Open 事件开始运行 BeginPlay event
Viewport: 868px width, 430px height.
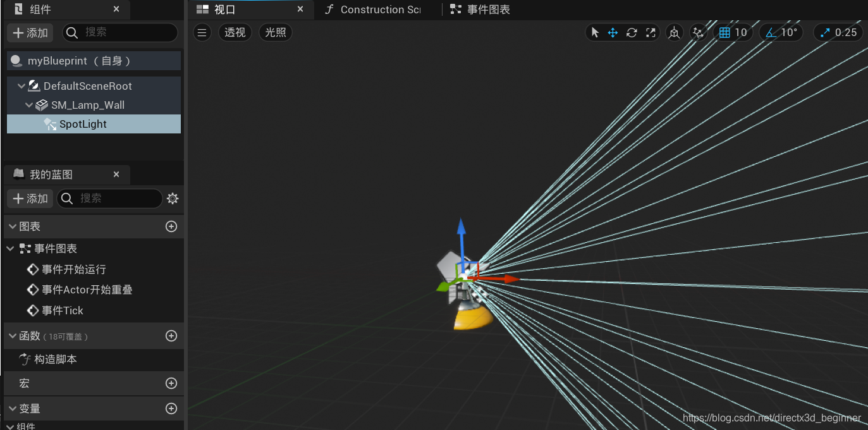coord(74,269)
